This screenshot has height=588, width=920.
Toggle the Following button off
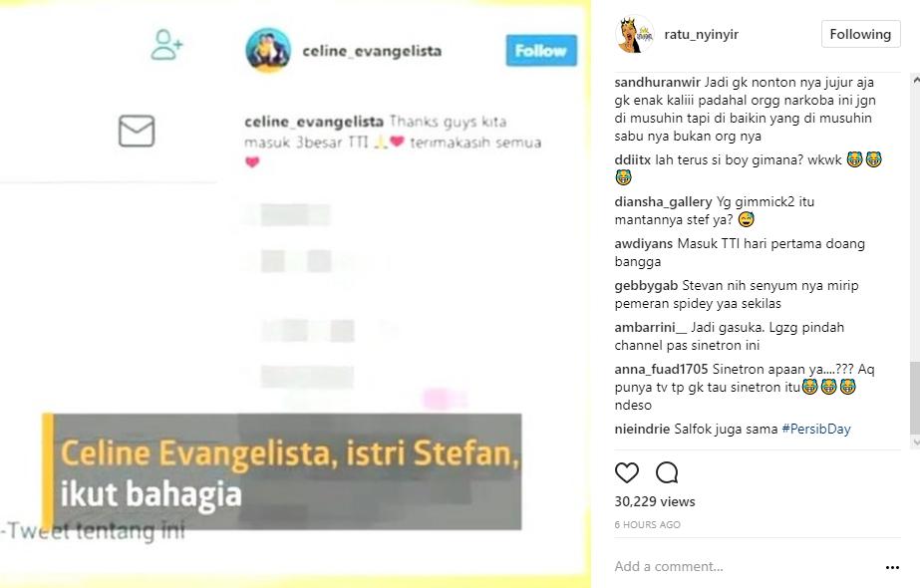point(860,34)
